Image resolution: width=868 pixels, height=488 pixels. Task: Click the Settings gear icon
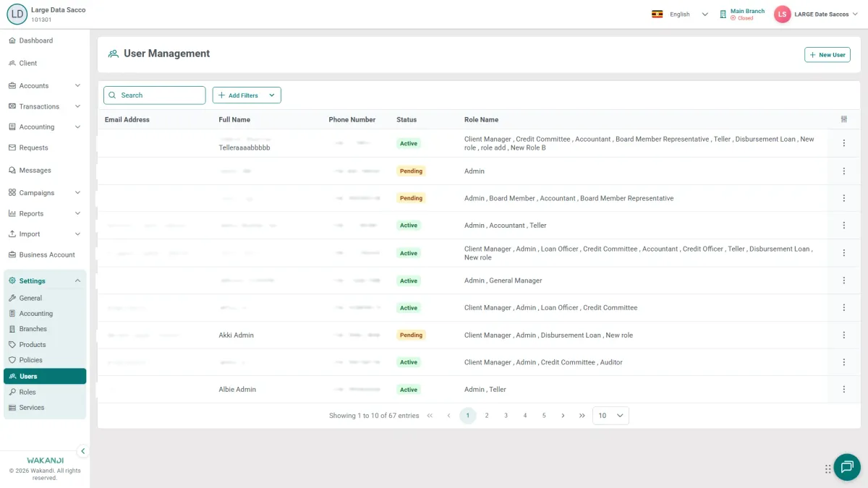pyautogui.click(x=12, y=281)
